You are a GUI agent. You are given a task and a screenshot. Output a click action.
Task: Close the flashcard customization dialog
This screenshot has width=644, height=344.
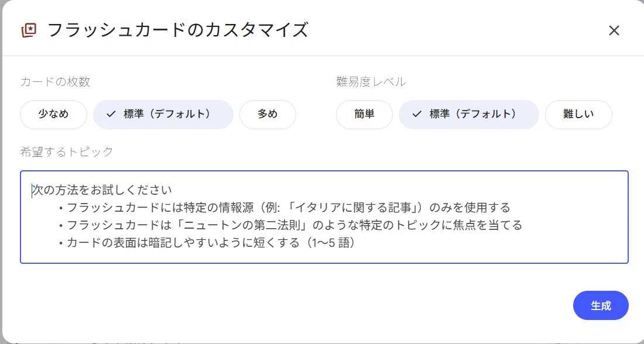coord(614,30)
